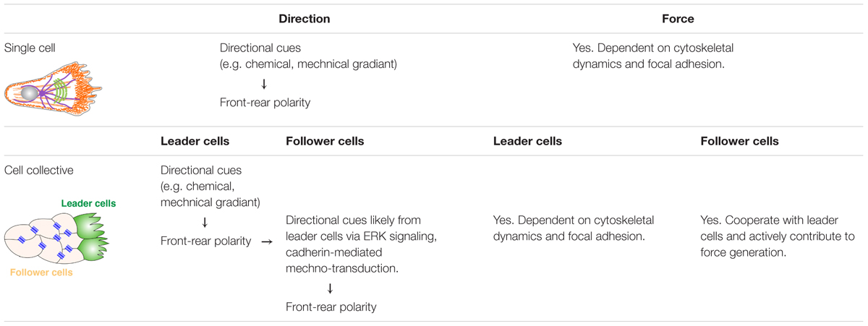868x326 pixels.
Task: Click the orange Follower cells label
Action: (x=41, y=273)
